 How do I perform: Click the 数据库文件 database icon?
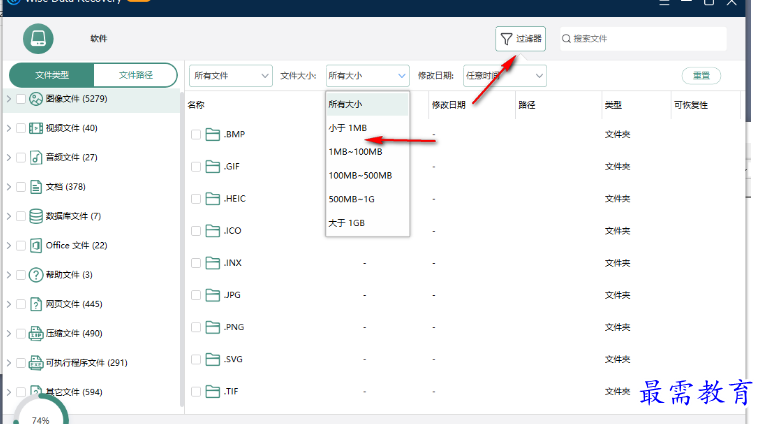(36, 216)
